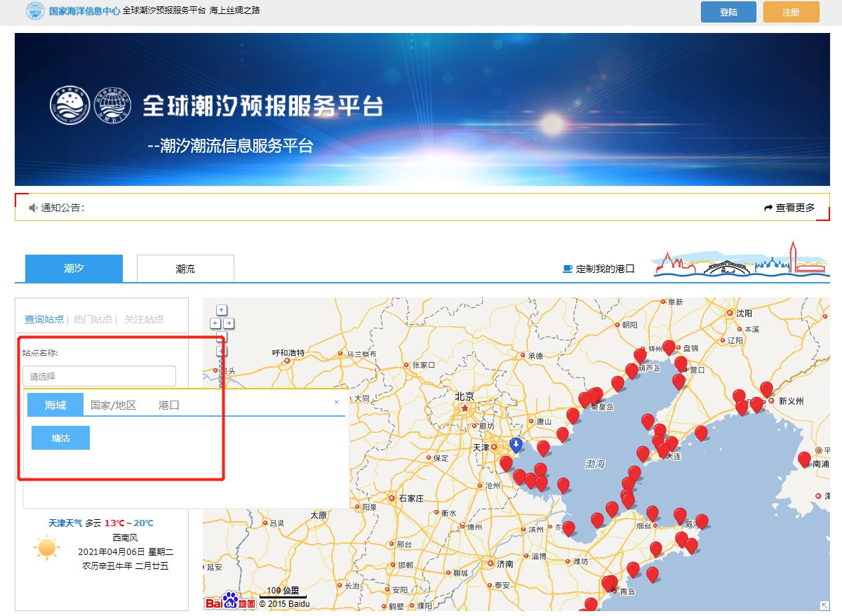Select the 港口 tab in station picker
842x616 pixels.
pos(168,405)
